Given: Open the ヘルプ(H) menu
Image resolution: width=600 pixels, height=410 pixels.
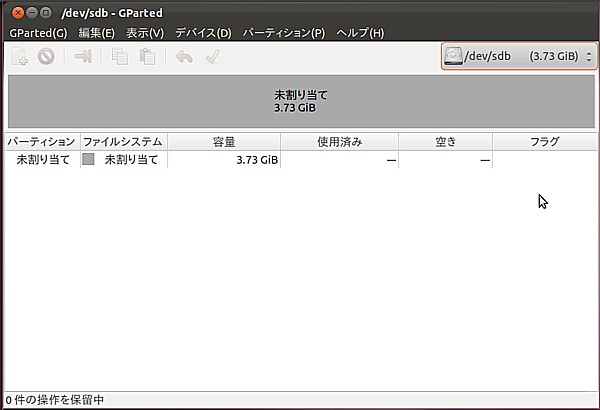Looking at the screenshot, I should (360, 33).
